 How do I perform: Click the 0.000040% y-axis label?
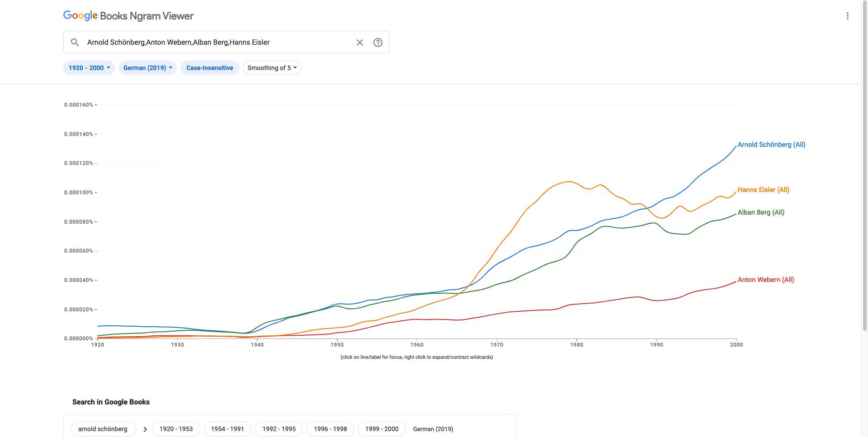click(x=79, y=280)
